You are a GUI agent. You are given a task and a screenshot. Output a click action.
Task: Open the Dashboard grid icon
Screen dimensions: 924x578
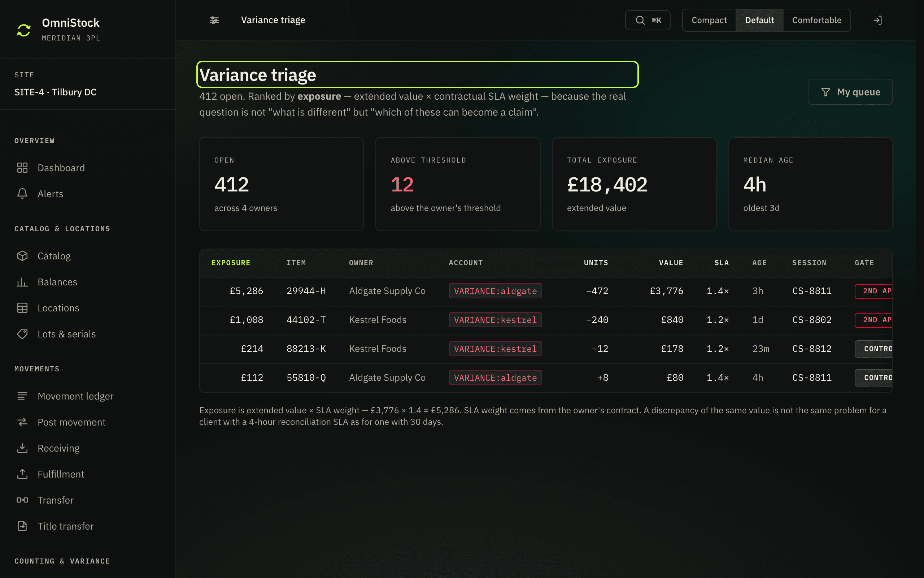point(22,168)
